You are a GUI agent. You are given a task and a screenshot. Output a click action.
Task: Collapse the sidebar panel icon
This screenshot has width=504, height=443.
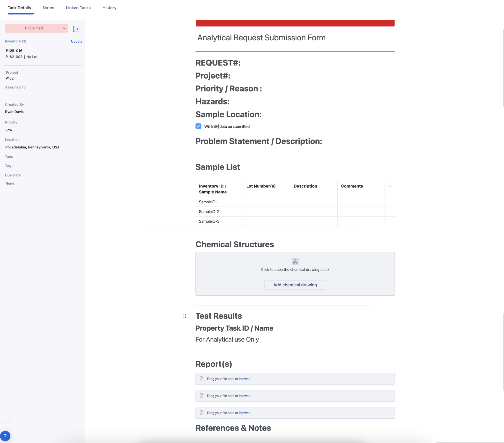click(x=76, y=29)
